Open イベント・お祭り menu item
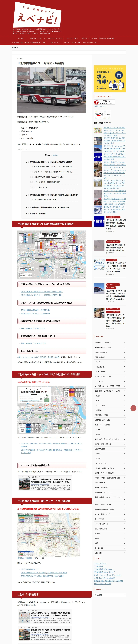Image resolution: width=138 pixels, height=644 pixels. point(72,38)
